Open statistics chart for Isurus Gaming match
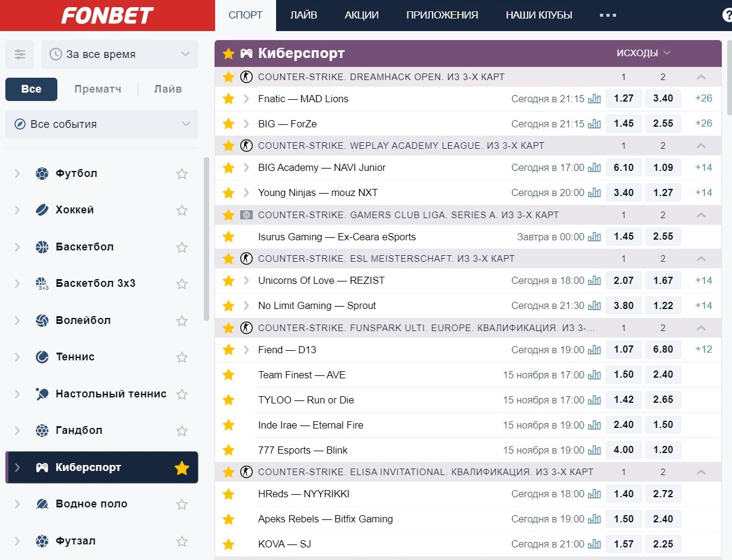Screen dimensions: 732x560 [594, 237]
